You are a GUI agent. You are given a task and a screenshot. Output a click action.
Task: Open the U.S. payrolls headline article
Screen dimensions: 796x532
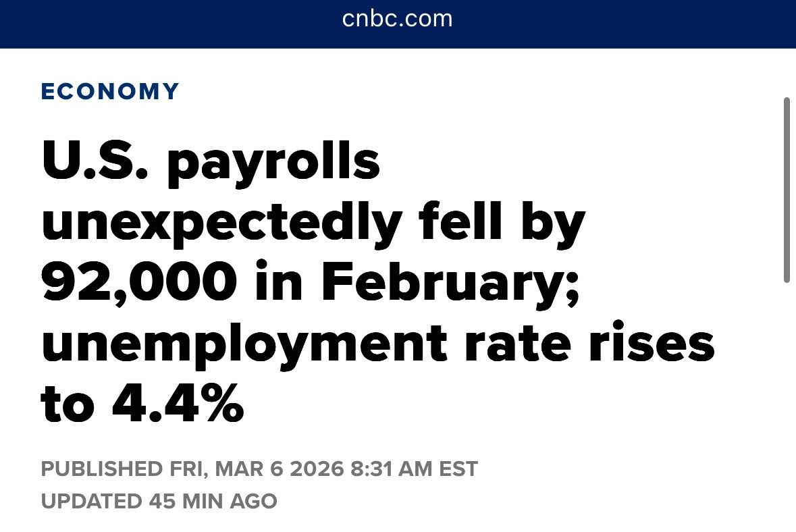point(377,282)
